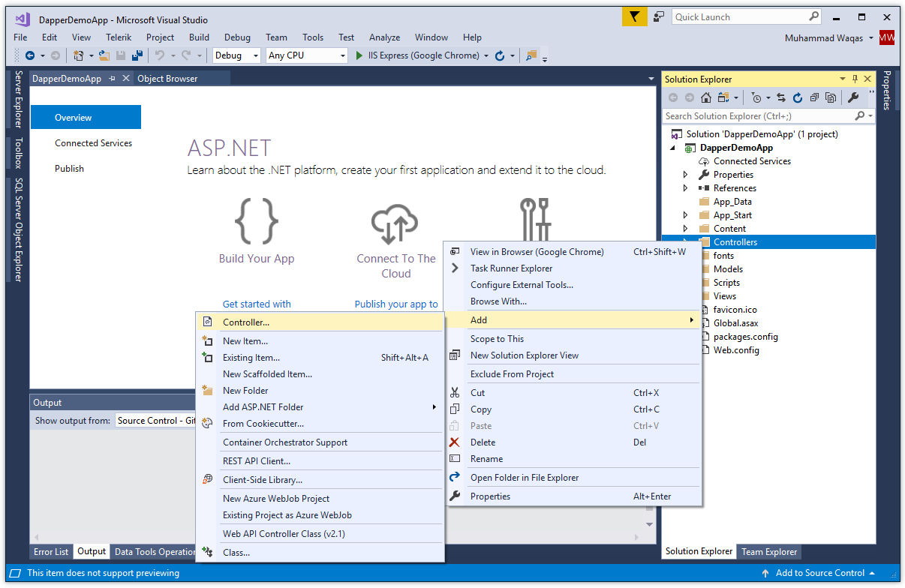Select New Scaffolded Item... entry
Viewport: 905px width, 588px height.
pyautogui.click(x=320, y=374)
